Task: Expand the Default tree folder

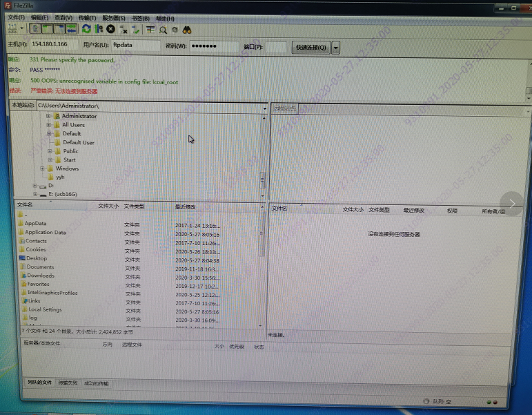Action: 49,133
